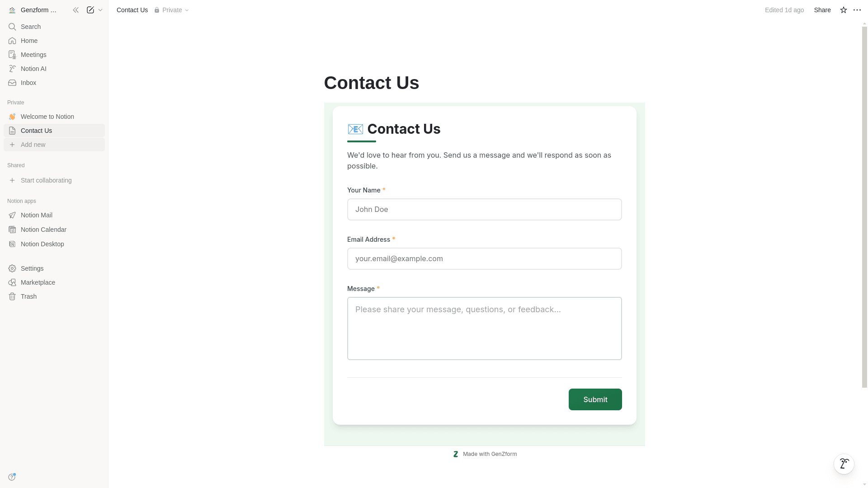Viewport: 868px width, 488px height.
Task: Open the floating Notion AI assistant button
Action: [844, 464]
